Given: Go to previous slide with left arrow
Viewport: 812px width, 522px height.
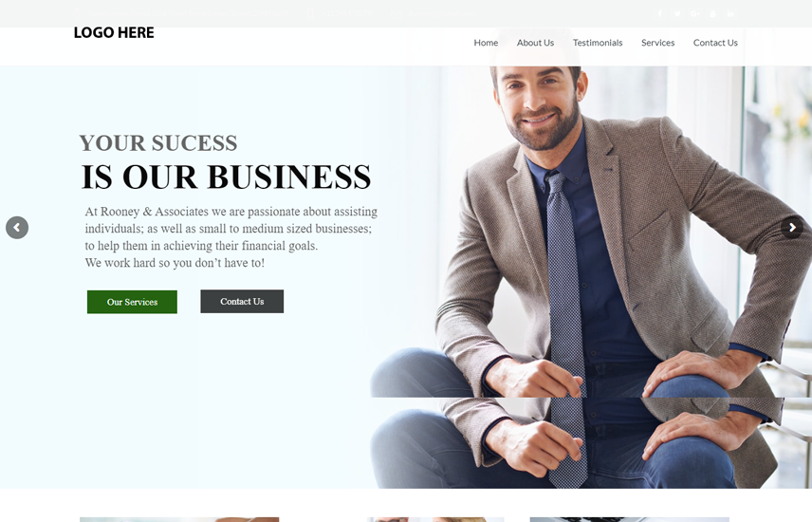Looking at the screenshot, I should coord(17,228).
